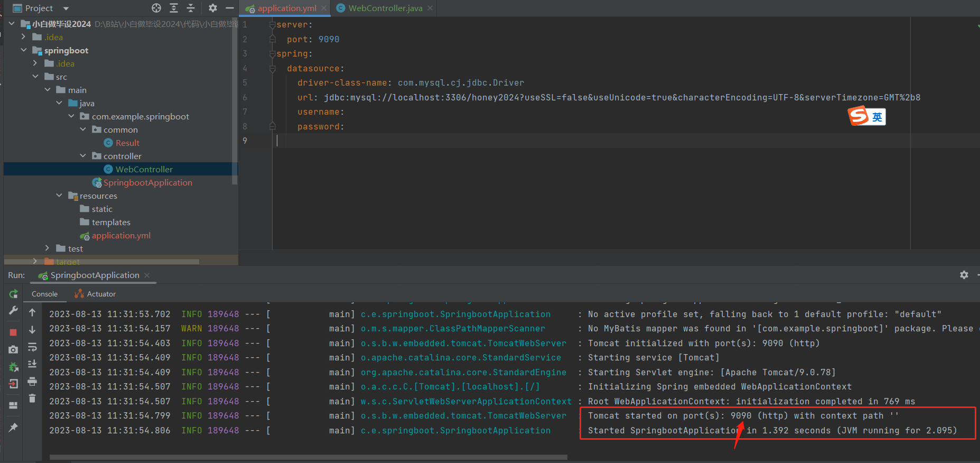The height and width of the screenshot is (463, 980).
Task: Select the static folder
Action: click(x=102, y=209)
